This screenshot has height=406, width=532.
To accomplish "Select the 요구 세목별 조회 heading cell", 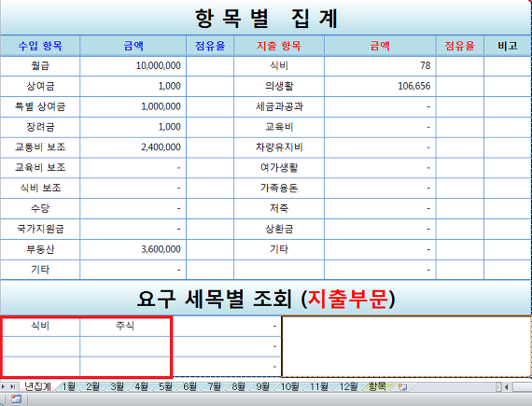I will click(266, 299).
